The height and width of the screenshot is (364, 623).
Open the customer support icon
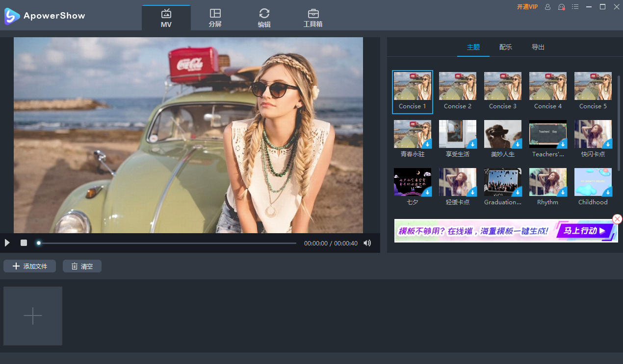click(562, 7)
